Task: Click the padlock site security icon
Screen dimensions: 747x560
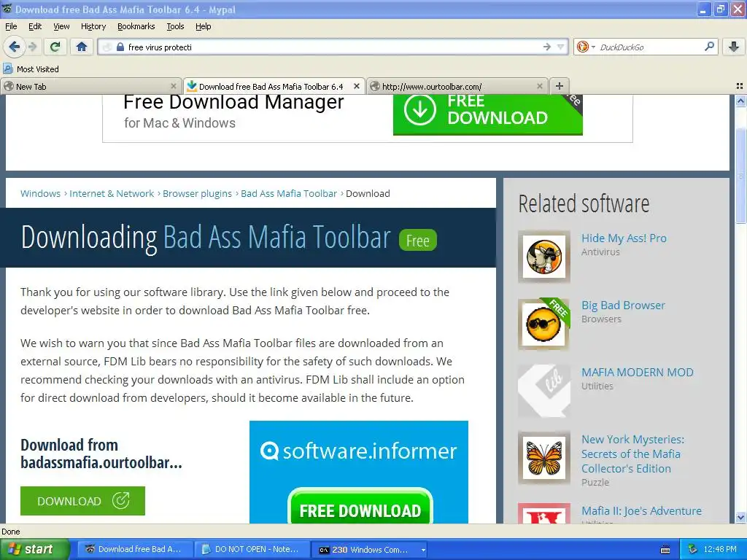Action: pyautogui.click(x=120, y=47)
